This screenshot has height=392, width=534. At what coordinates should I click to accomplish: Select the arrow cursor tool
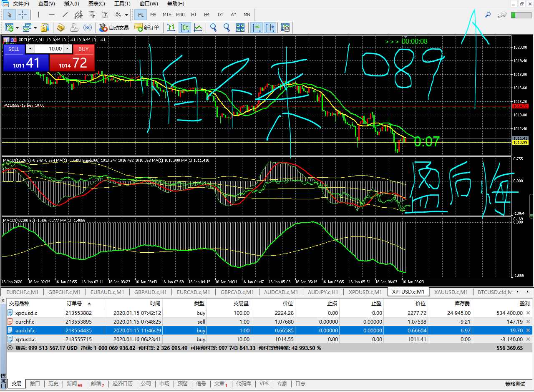10,15
